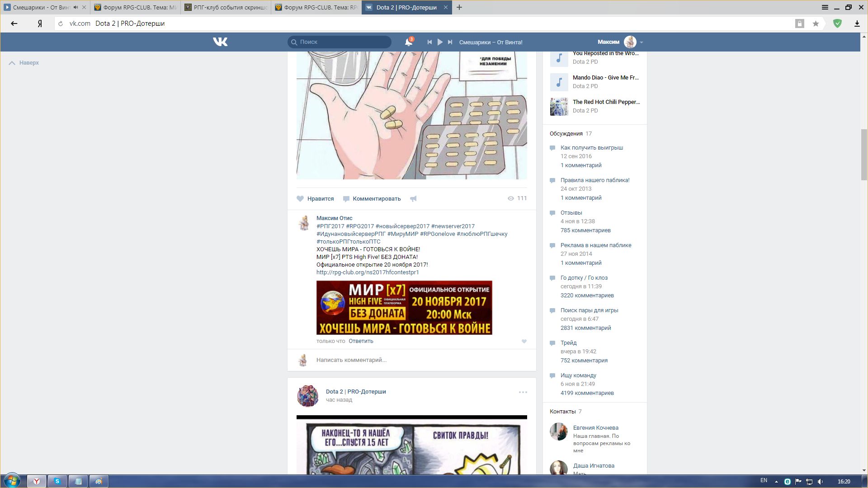The image size is (868, 488).
Task: Play You Reposted in the Wro... track
Action: (595, 58)
